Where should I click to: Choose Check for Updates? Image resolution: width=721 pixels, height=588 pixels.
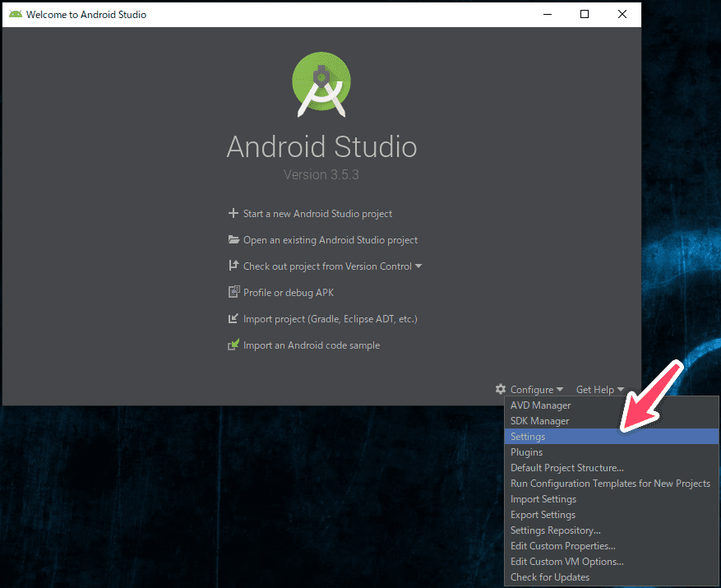pos(611,577)
